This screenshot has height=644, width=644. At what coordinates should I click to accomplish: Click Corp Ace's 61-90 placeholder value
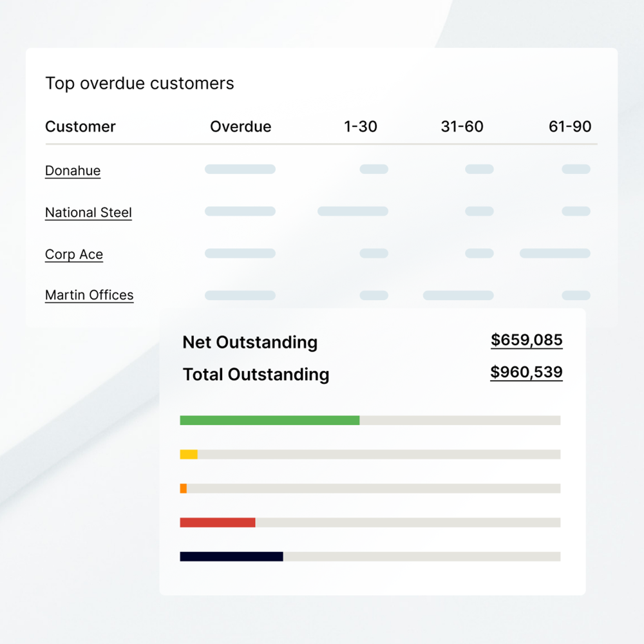point(555,253)
